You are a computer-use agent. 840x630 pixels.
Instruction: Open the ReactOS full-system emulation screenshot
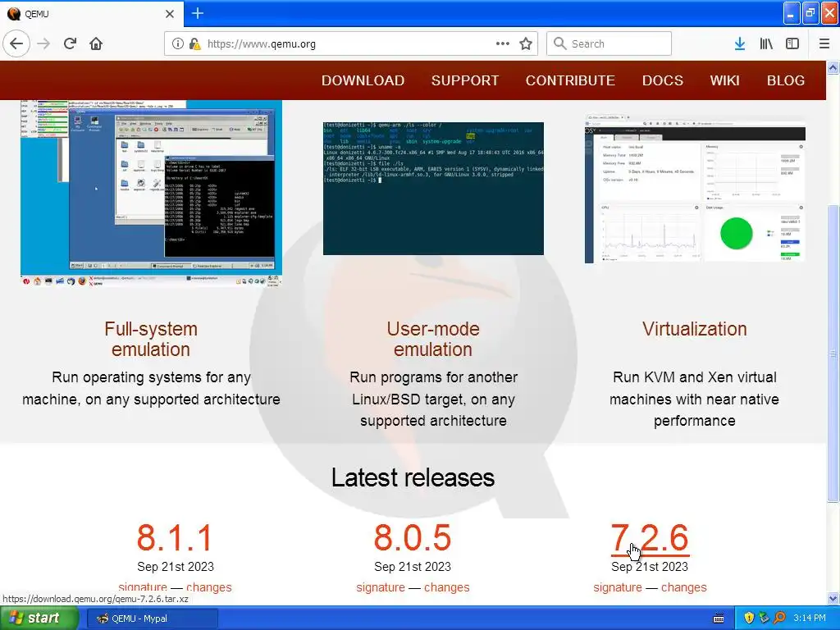click(151, 193)
